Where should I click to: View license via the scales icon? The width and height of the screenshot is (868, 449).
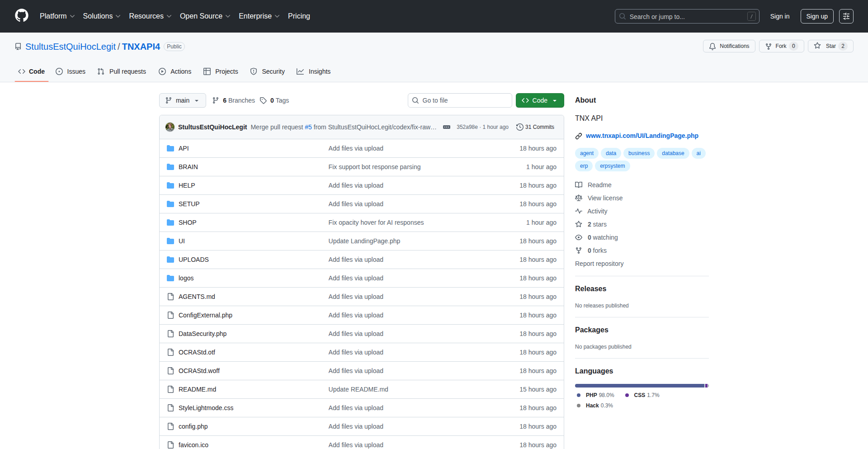pos(579,198)
